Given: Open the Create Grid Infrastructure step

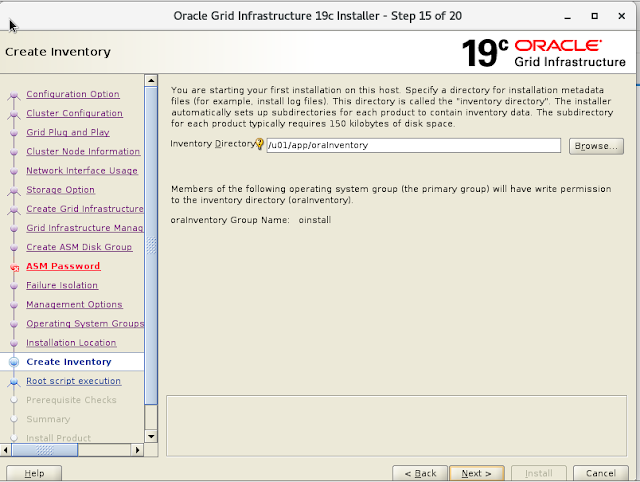Looking at the screenshot, I should pyautogui.click(x=85, y=209).
